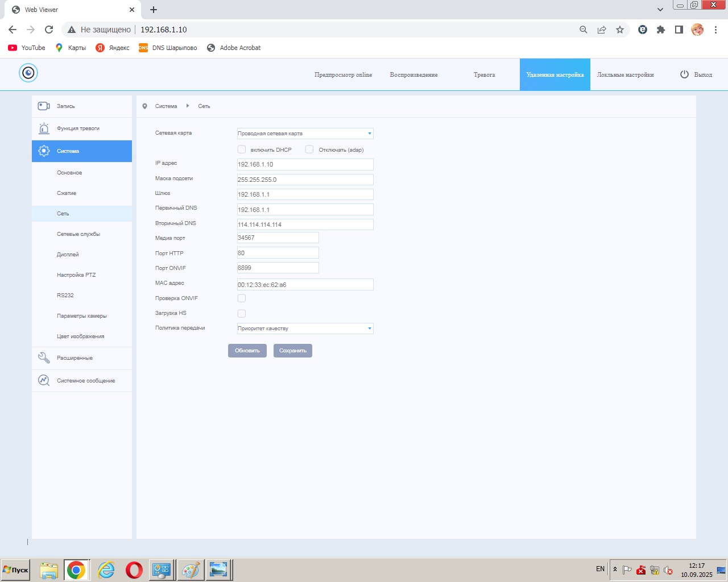Click the Расширенные wrench icon
The width and height of the screenshot is (728, 582).
[x=44, y=358]
